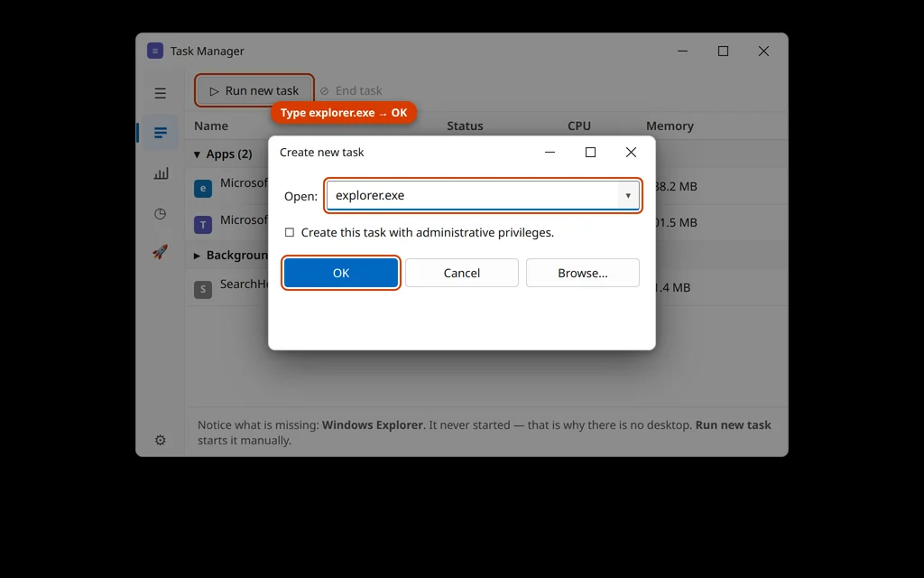
Task: Close the Create new task dialog
Action: pyautogui.click(x=631, y=152)
